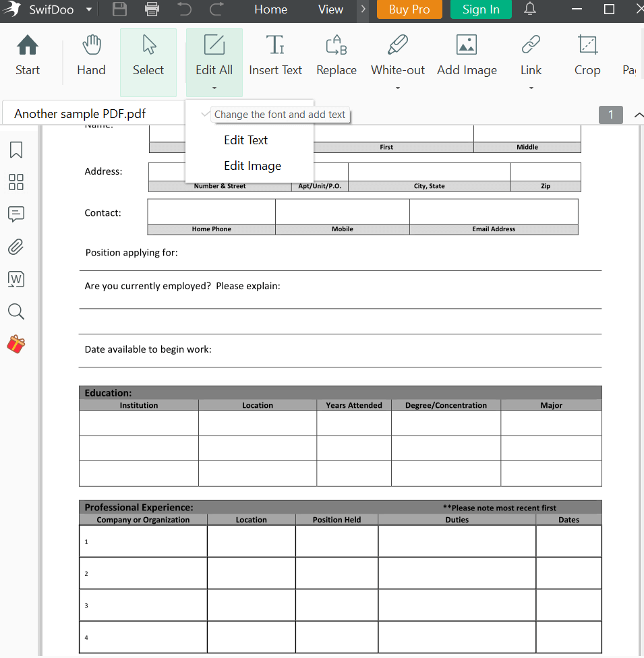Click the 'Degree/Concentration' column header

446,405
